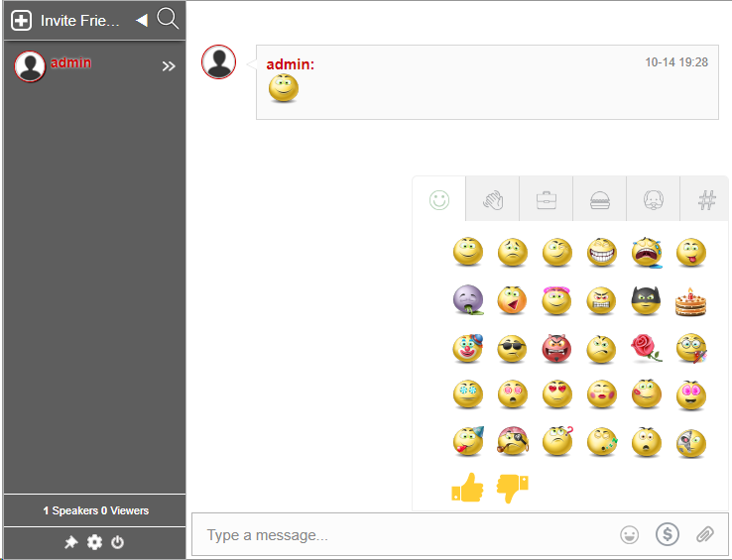Expand admin options with the double chevron
This screenshot has height=560, width=732.
point(169,66)
